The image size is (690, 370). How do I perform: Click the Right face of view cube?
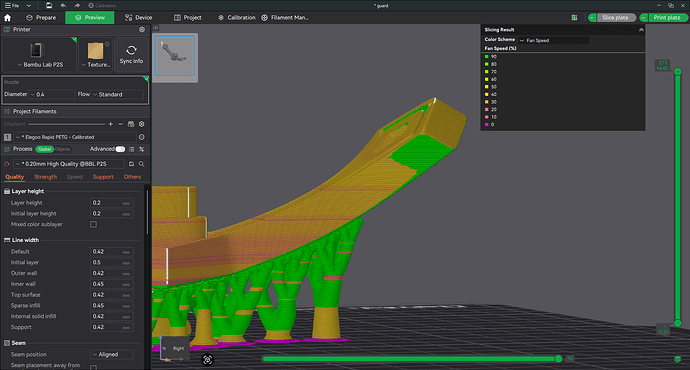tap(178, 348)
